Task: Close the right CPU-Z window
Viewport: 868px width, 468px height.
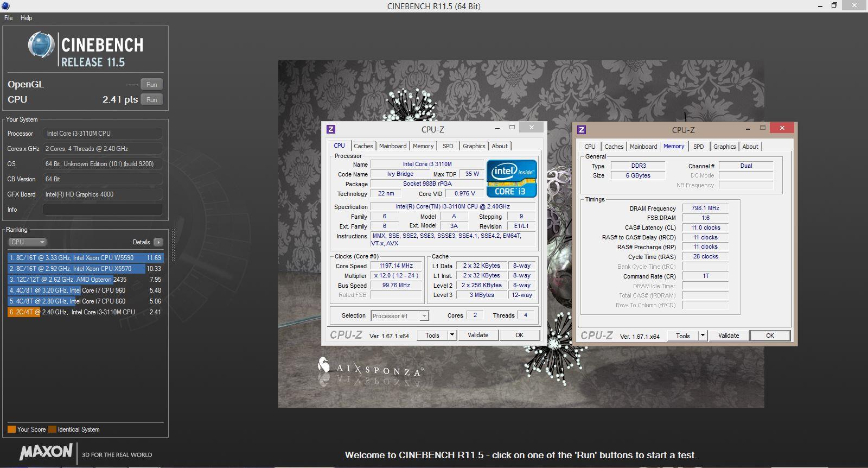Action: pos(782,128)
